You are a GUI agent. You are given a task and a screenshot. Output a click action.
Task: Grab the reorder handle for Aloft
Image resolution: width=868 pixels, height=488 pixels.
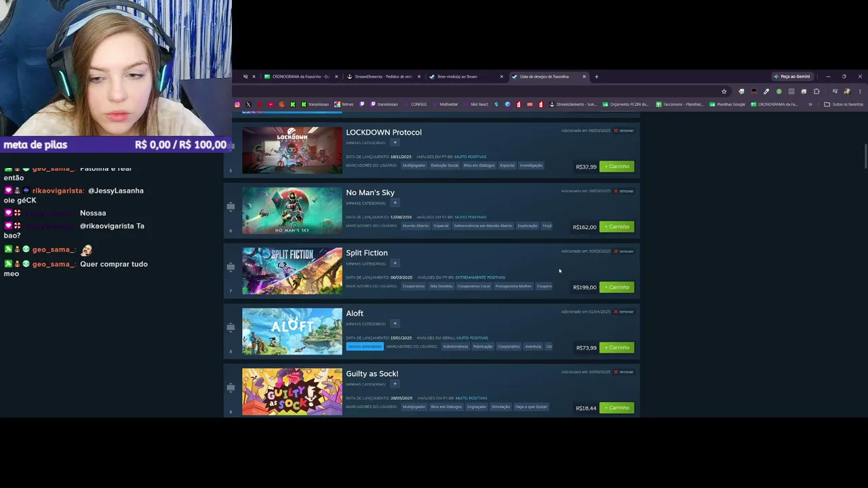coord(231,327)
